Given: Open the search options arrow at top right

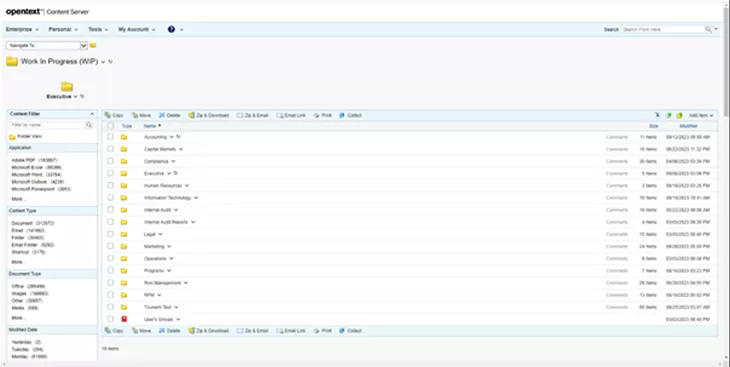Looking at the screenshot, I should [x=716, y=29].
